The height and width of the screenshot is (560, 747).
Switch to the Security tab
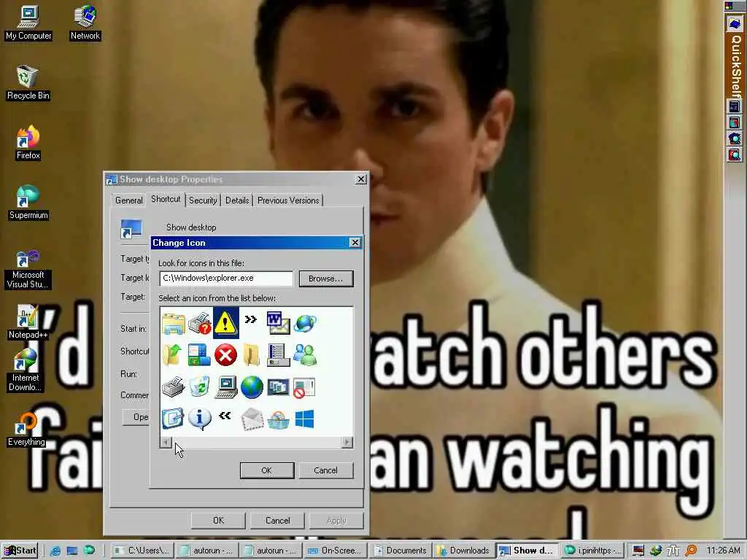203,201
